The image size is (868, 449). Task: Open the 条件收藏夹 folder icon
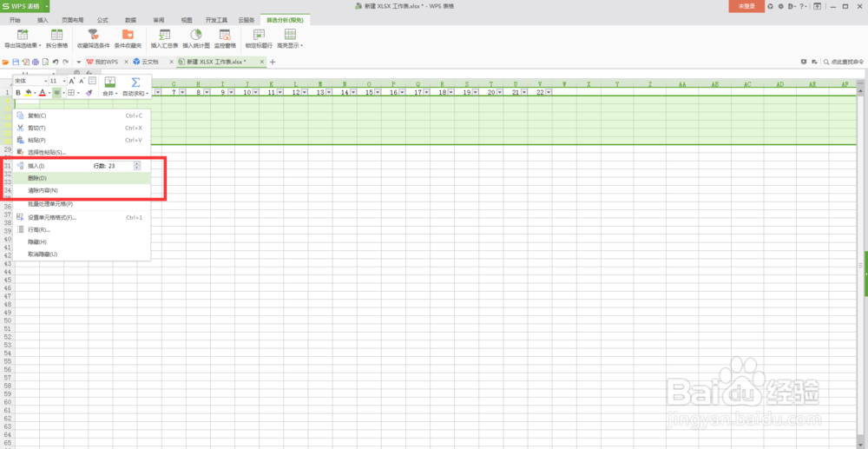click(x=128, y=35)
